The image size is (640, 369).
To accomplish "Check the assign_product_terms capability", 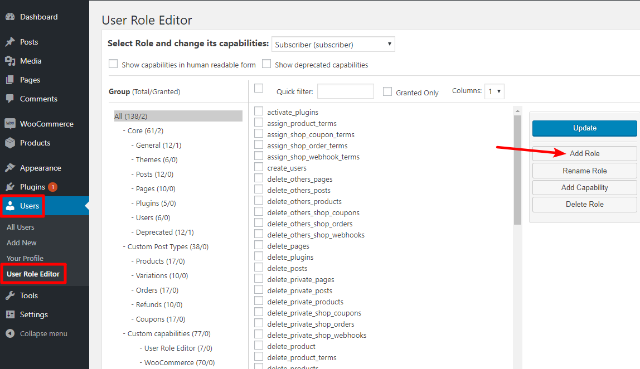I will point(258,122).
